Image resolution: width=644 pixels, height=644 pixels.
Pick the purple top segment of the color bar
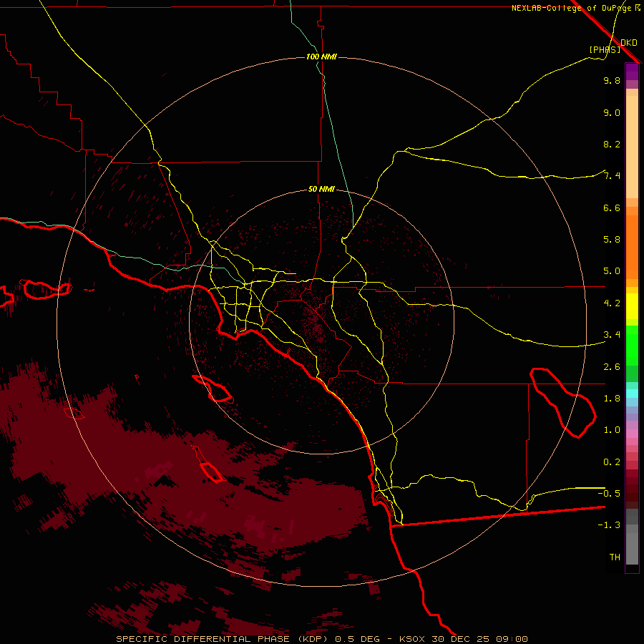(x=632, y=72)
